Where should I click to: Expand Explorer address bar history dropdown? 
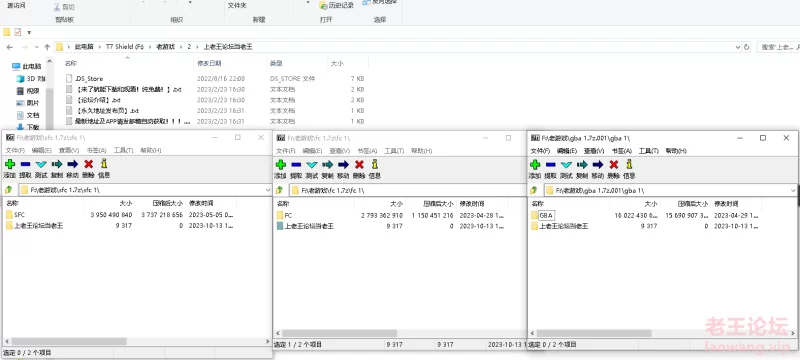pos(738,47)
